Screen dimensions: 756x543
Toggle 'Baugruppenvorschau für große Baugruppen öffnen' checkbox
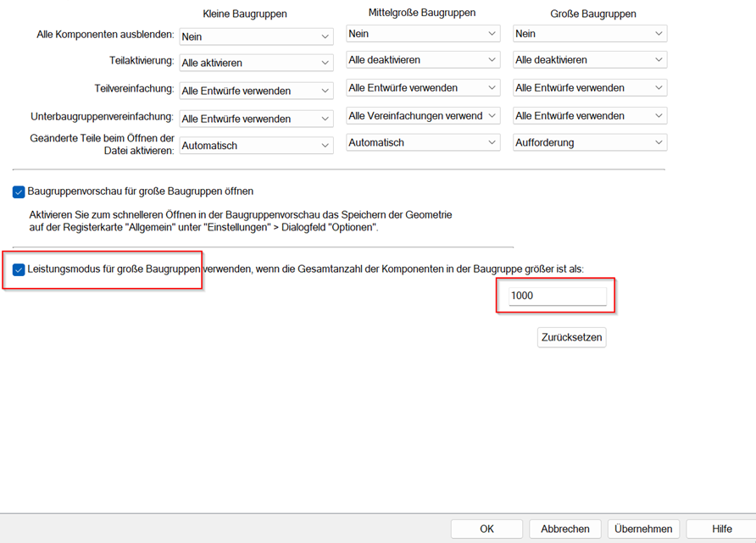(x=19, y=191)
